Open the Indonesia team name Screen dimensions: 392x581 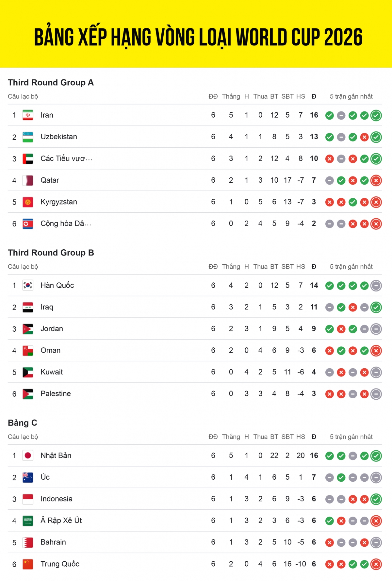click(57, 499)
